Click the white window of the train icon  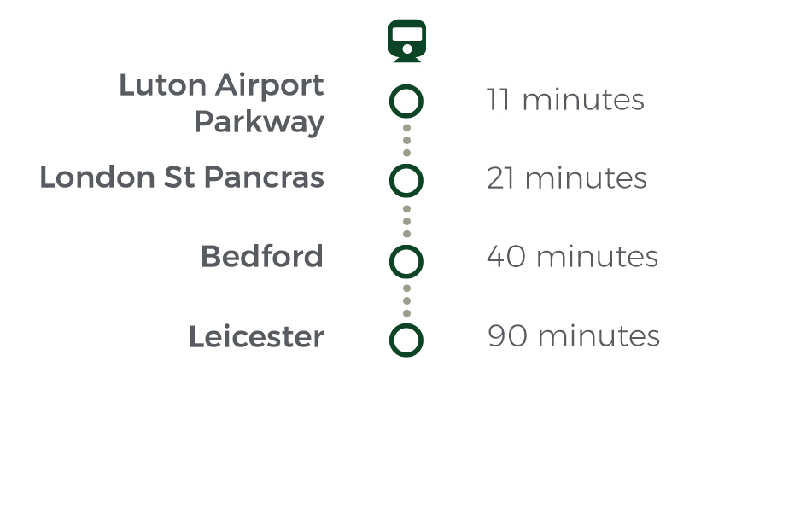(407, 34)
